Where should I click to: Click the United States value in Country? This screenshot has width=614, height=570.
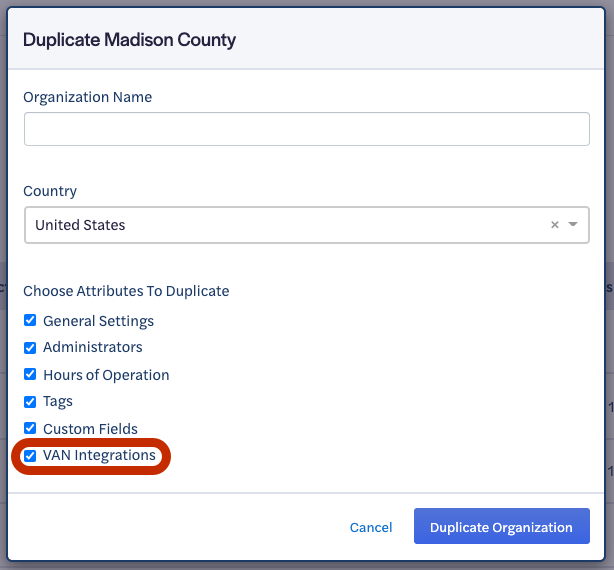pyautogui.click(x=80, y=225)
